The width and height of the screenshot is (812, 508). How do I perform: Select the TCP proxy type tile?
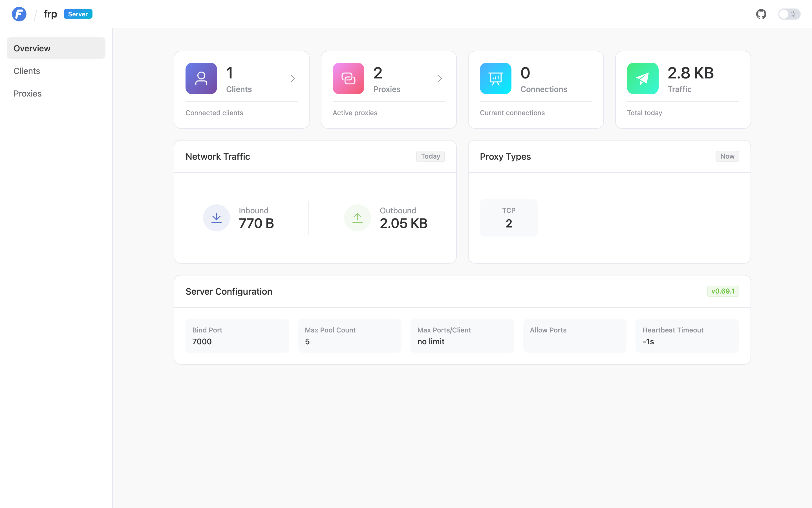[509, 218]
